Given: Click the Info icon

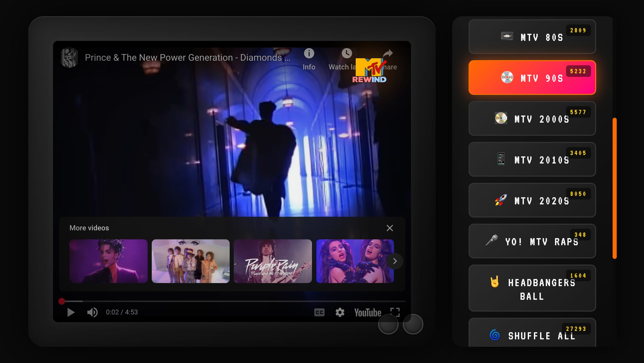Looking at the screenshot, I should 309,53.
